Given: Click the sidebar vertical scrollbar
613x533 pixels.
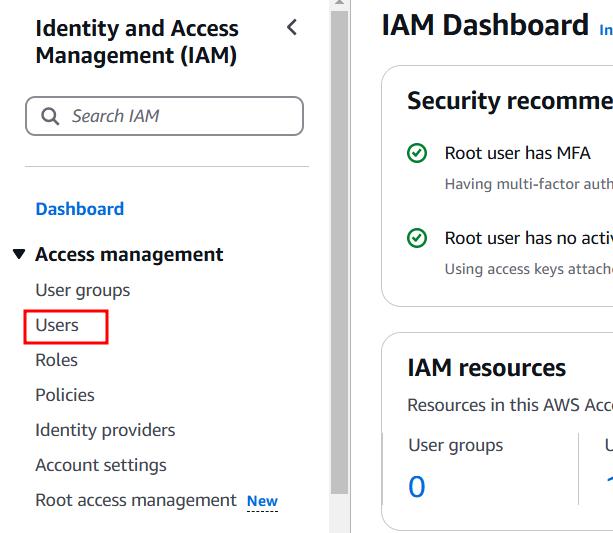Looking at the screenshot, I should point(339,250).
